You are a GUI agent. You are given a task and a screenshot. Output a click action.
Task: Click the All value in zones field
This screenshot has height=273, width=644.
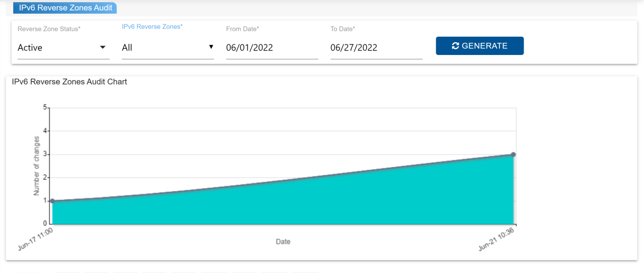pyautogui.click(x=127, y=48)
